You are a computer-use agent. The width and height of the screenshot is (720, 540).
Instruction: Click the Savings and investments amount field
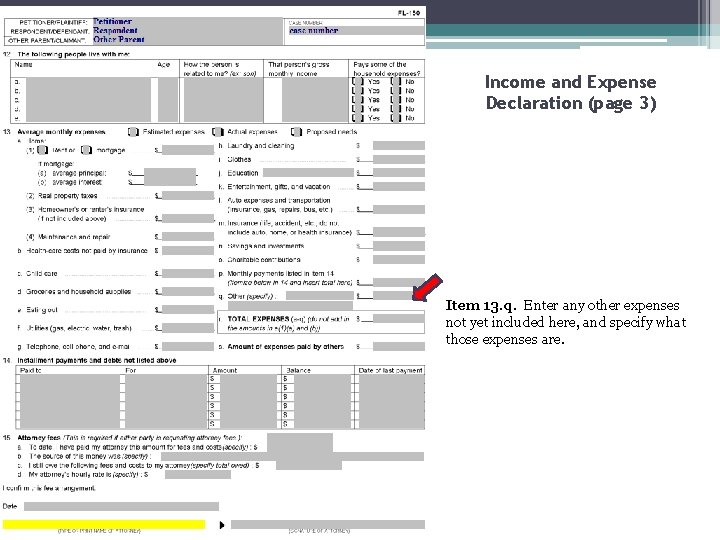399,246
